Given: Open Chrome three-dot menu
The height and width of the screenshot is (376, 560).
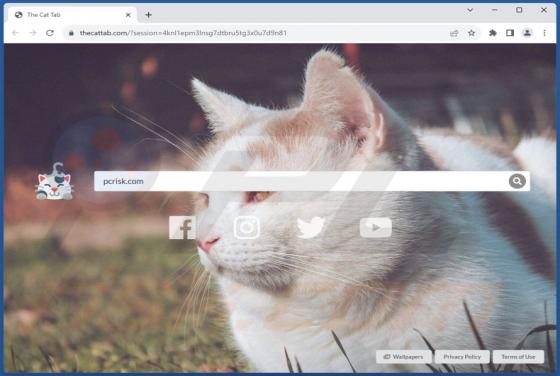Looking at the screenshot, I should 544,33.
